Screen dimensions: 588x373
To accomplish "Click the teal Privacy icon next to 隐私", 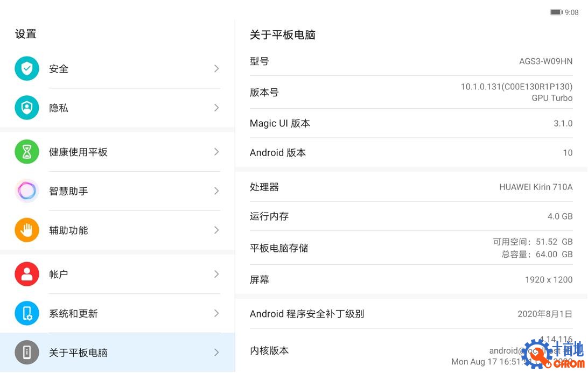I will (27, 108).
